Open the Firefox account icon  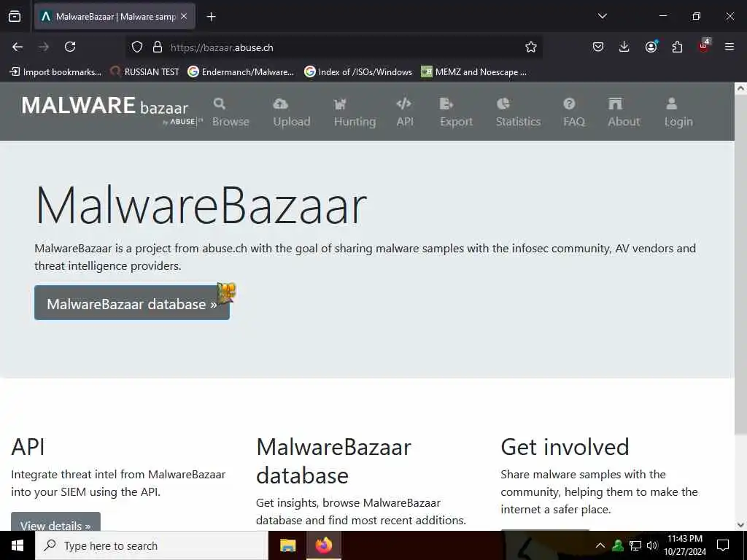point(651,46)
